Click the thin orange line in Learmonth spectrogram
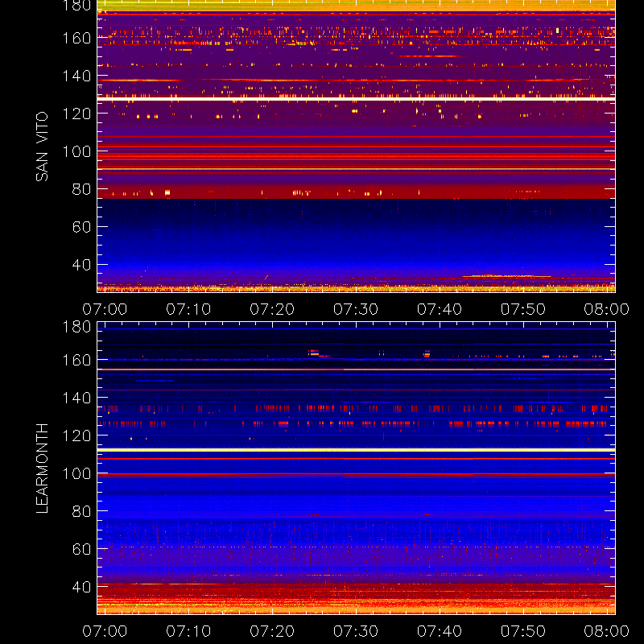This screenshot has height=644, width=644. point(356,369)
